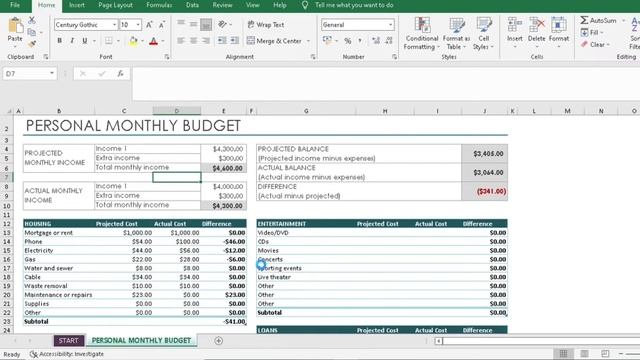Toggle Italic formatting

tap(72, 41)
